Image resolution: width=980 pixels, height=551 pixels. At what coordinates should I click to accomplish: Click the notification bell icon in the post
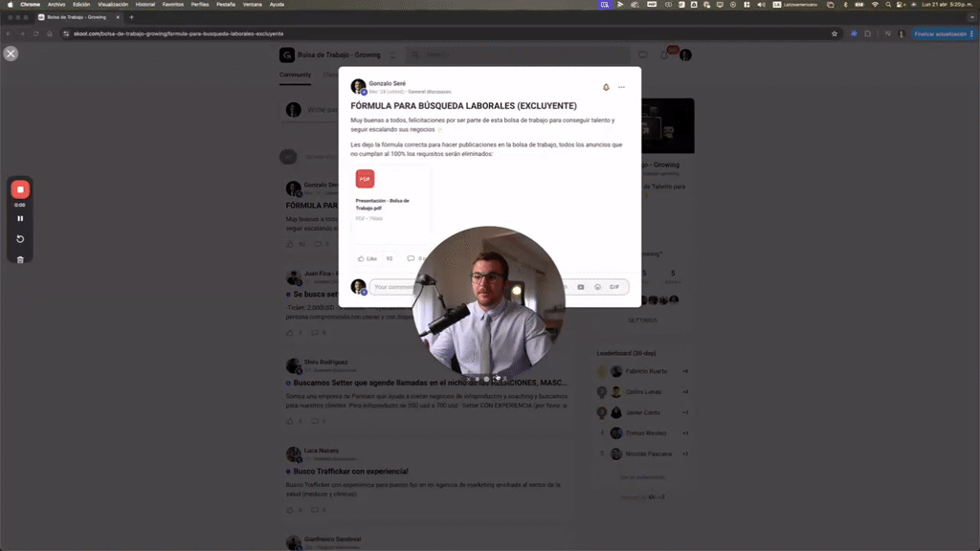tap(606, 87)
